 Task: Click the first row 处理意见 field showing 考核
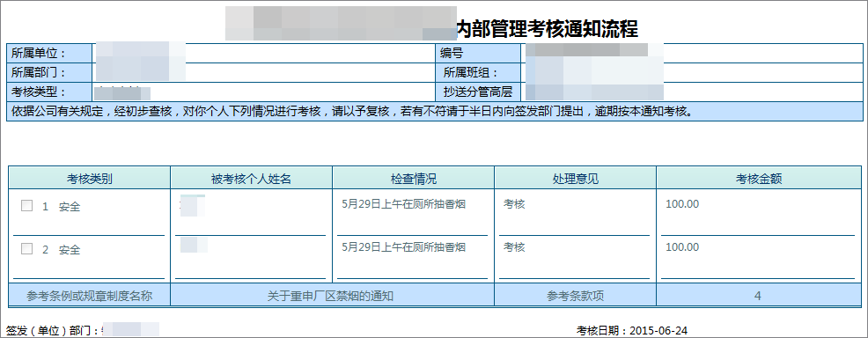click(574, 213)
